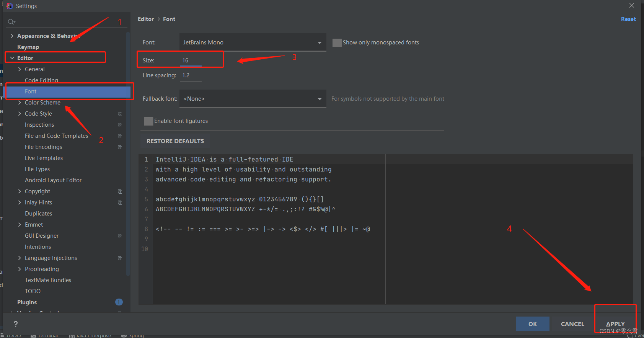Click the font Size input field
The width and height of the screenshot is (644, 338).
click(191, 60)
